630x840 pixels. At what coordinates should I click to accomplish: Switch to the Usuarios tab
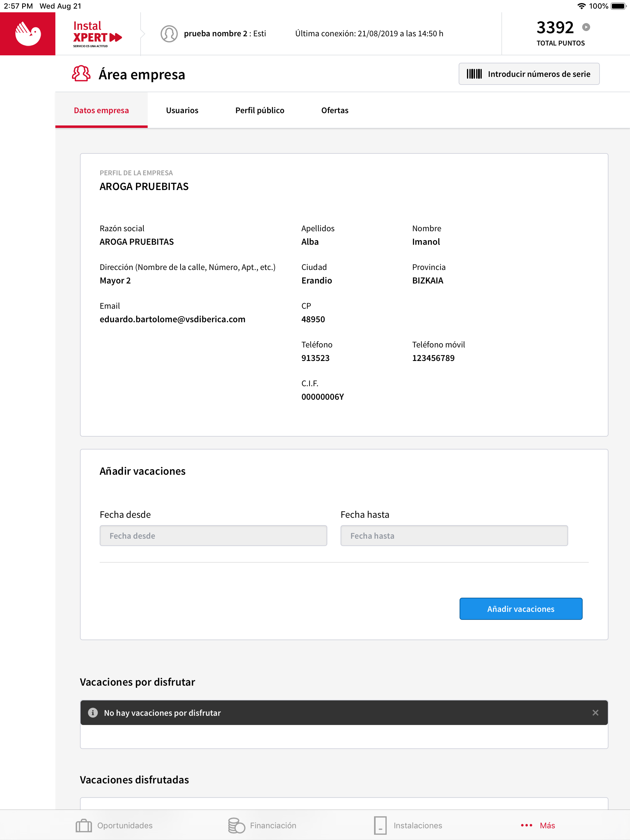pyautogui.click(x=182, y=110)
